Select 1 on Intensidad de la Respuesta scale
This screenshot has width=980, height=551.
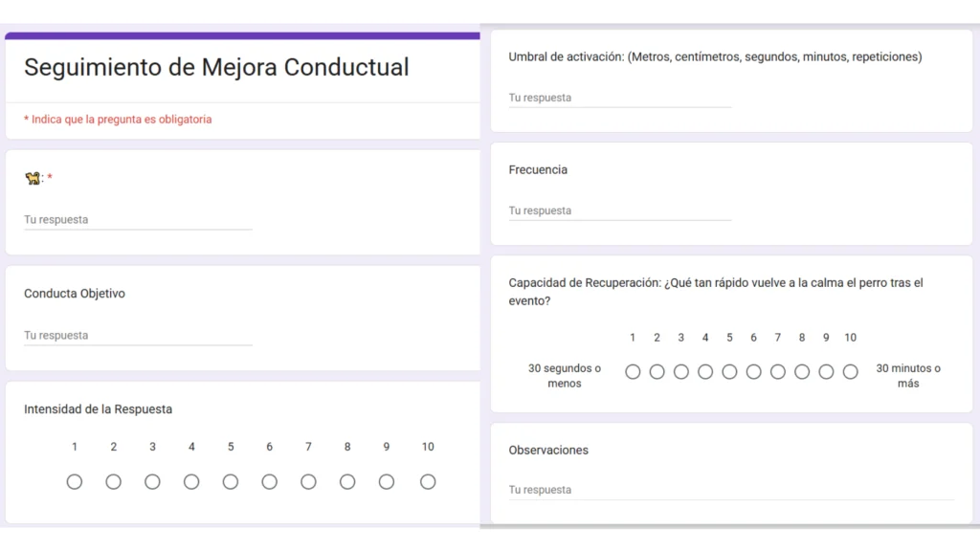[75, 482]
